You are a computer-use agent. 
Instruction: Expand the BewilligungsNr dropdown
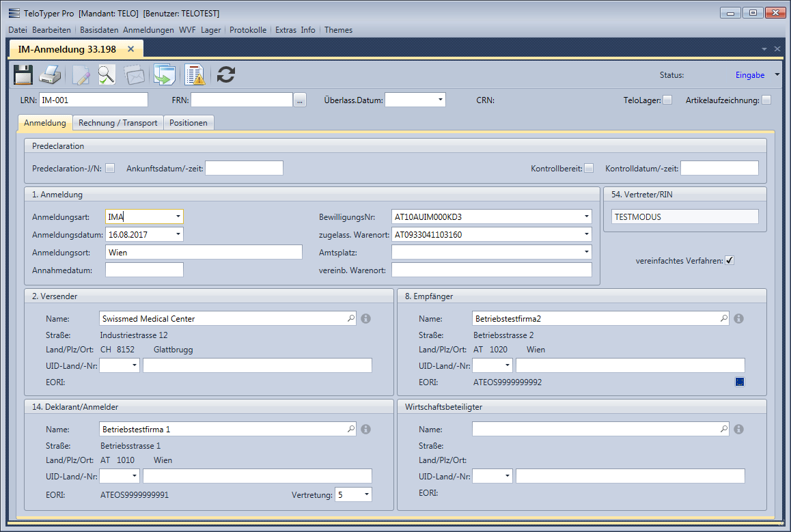(x=586, y=216)
